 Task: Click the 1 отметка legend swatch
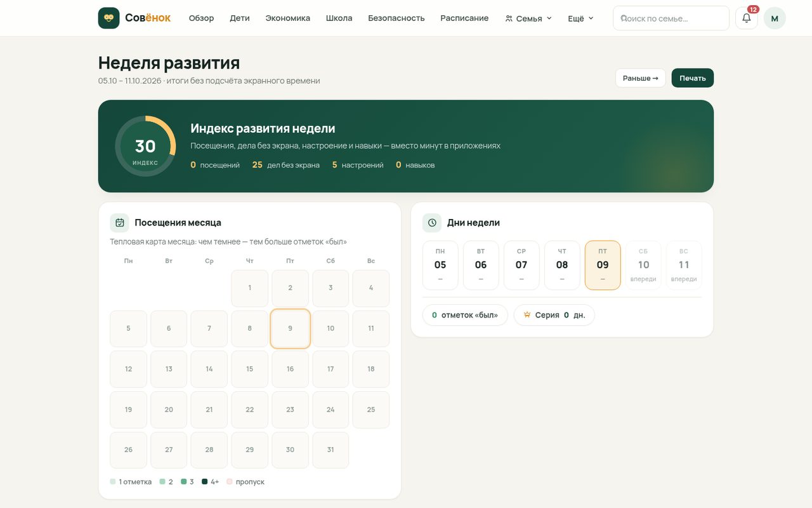(113, 482)
